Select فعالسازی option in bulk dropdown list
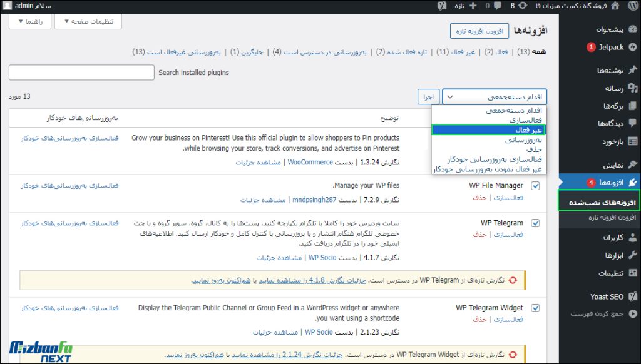 click(489, 120)
